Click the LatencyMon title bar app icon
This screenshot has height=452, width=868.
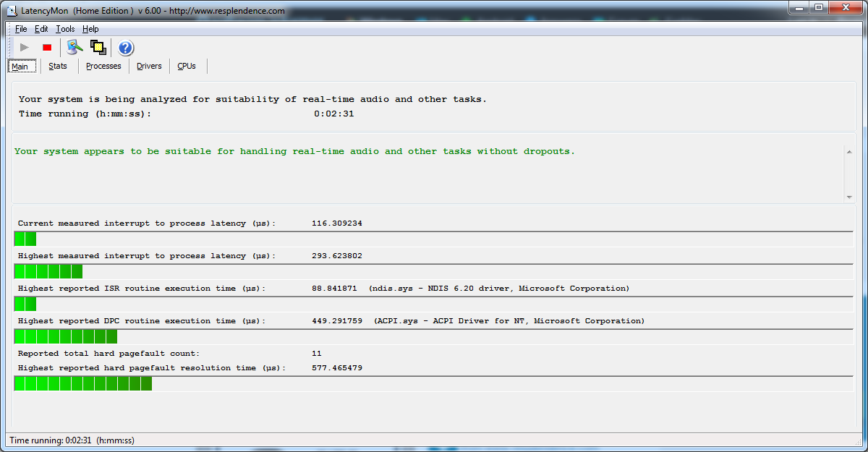pyautogui.click(x=12, y=11)
